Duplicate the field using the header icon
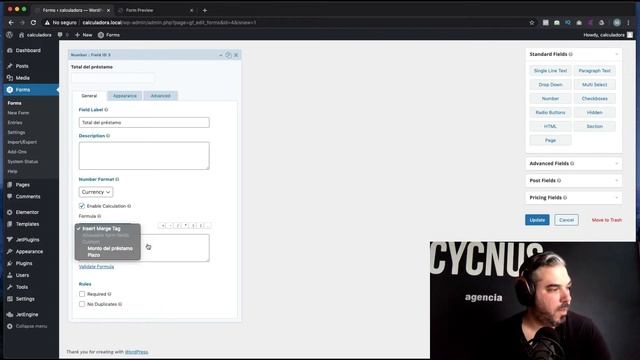 (x=228, y=55)
